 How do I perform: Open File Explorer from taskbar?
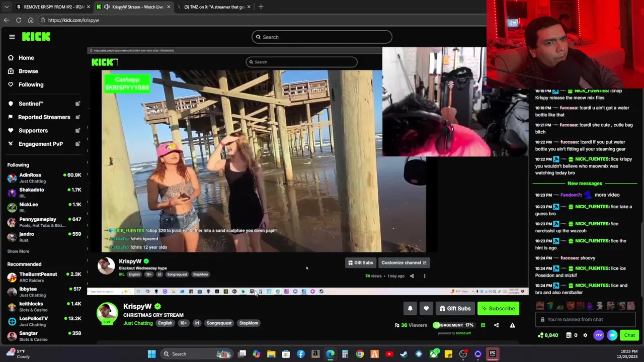(x=271, y=354)
